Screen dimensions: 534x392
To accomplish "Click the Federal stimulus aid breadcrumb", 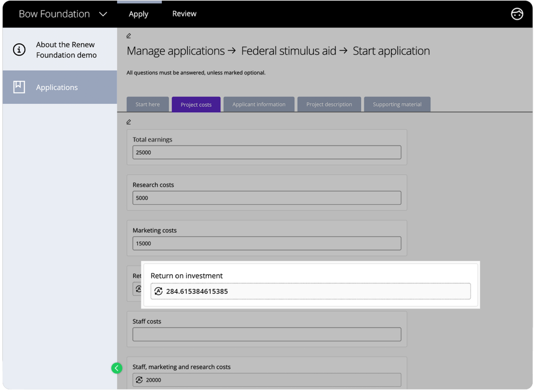I will 289,51.
